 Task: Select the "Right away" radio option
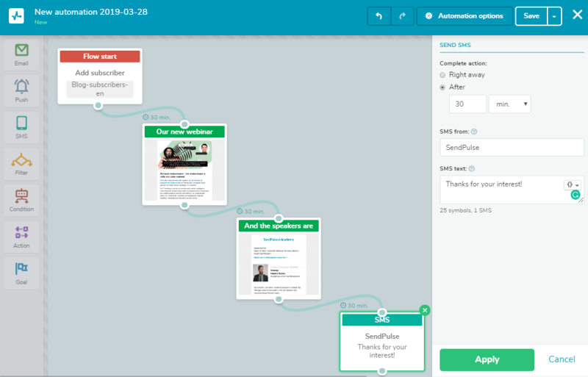(442, 75)
